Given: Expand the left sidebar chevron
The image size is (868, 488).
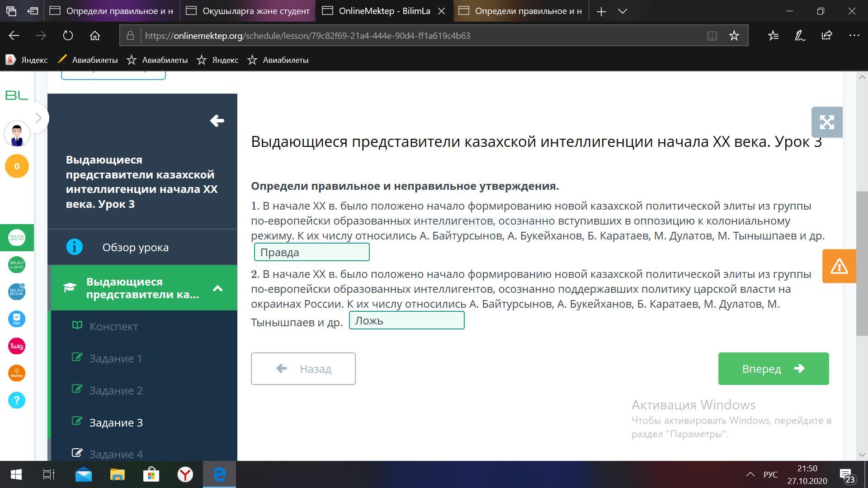Looking at the screenshot, I should [x=38, y=118].
